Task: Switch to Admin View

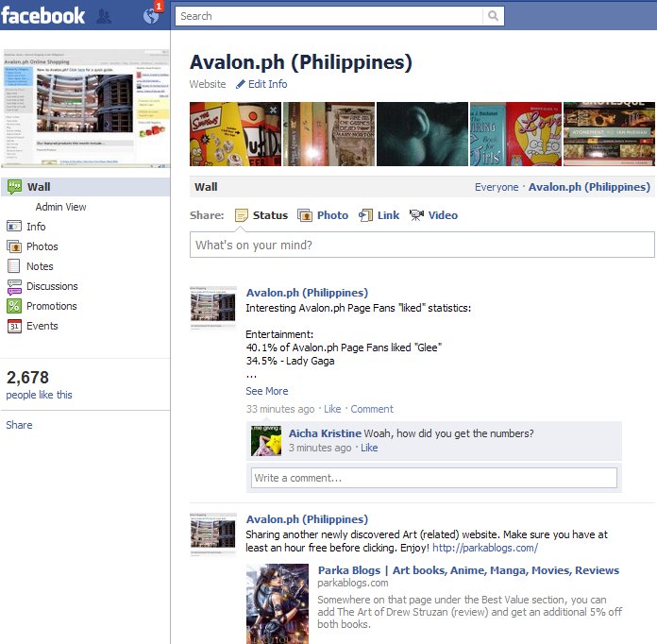Action: [60, 207]
